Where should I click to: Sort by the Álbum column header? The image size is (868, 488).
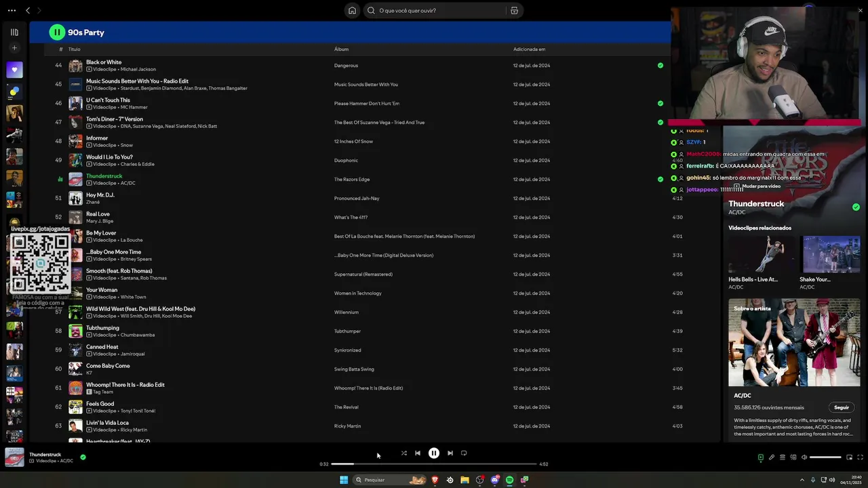[x=341, y=49]
